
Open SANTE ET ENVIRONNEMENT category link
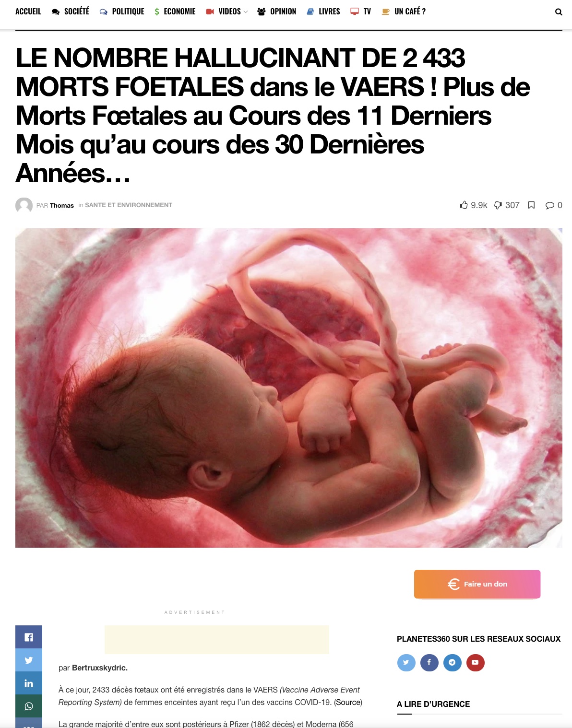coord(129,205)
